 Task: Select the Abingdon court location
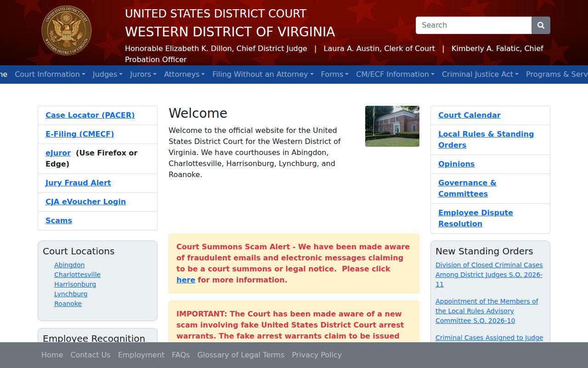(69, 265)
